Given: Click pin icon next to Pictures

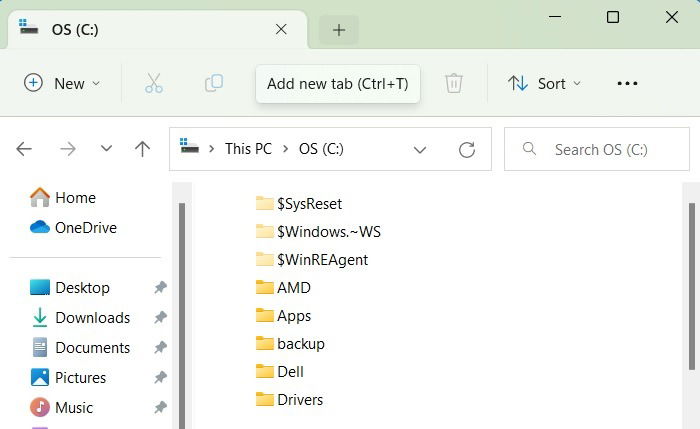Looking at the screenshot, I should (x=160, y=378).
